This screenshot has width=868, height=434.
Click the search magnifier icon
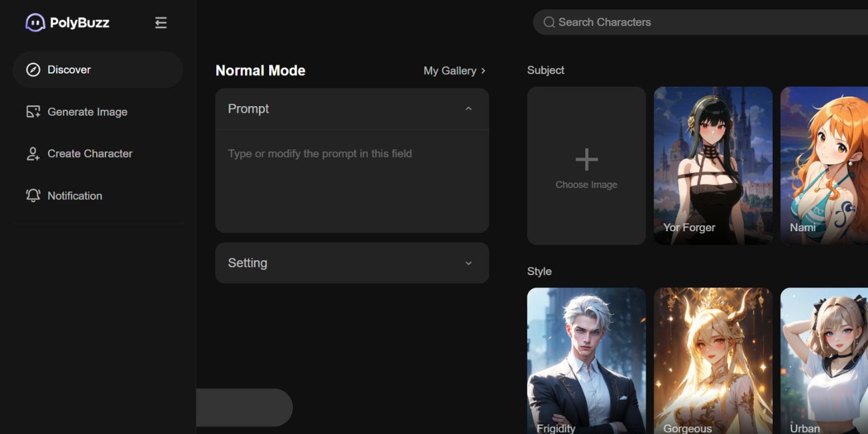point(548,22)
